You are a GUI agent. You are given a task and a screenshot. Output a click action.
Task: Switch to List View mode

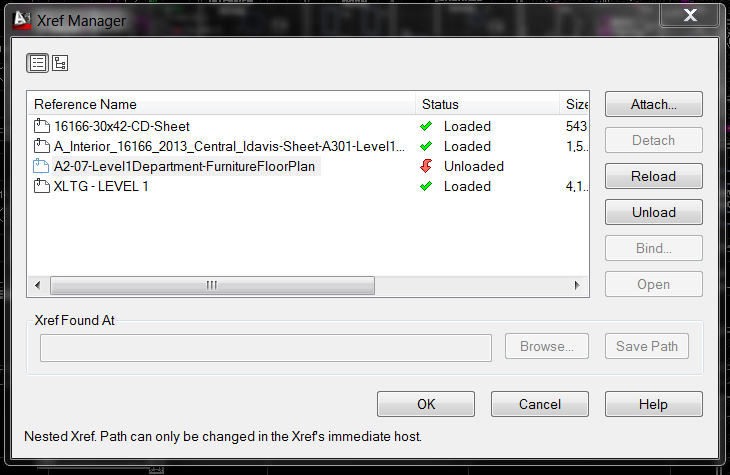coord(37,63)
